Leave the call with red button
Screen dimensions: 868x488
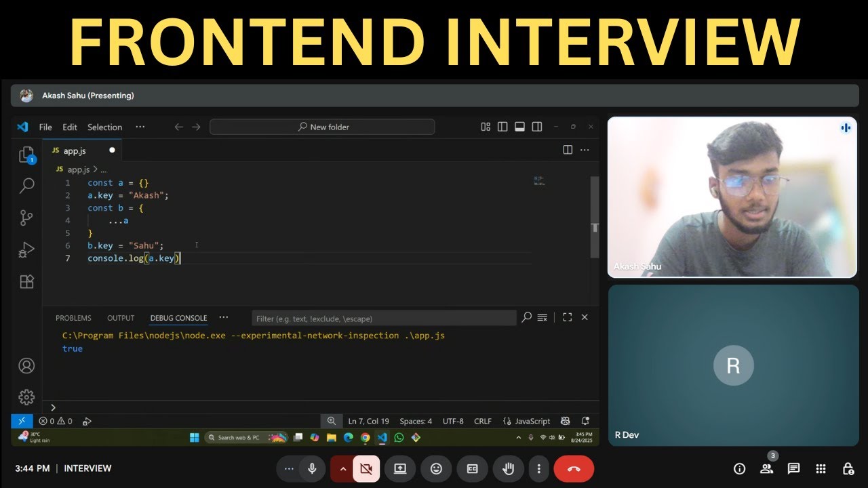pos(574,468)
